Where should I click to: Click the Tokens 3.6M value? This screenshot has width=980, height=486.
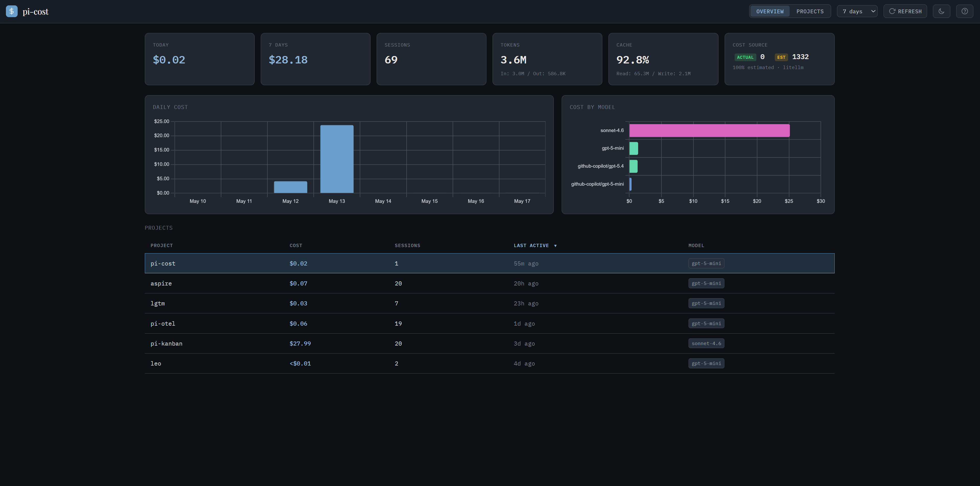[x=513, y=60]
